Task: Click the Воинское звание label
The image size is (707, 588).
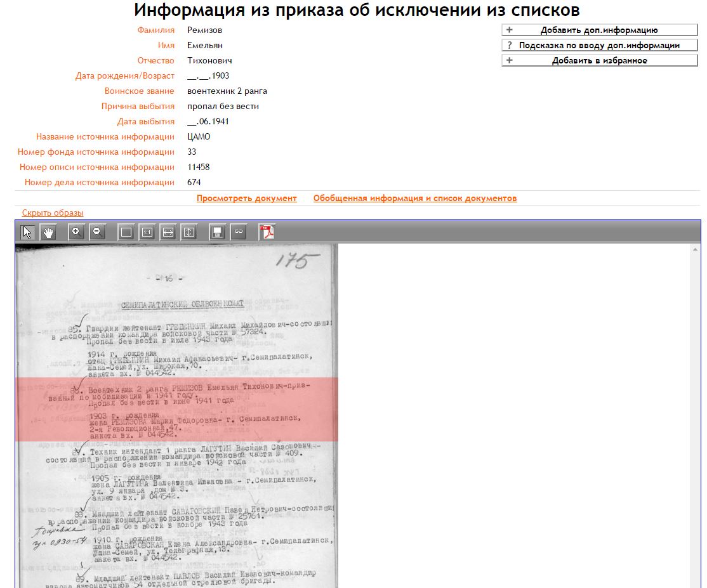Action: pos(140,91)
